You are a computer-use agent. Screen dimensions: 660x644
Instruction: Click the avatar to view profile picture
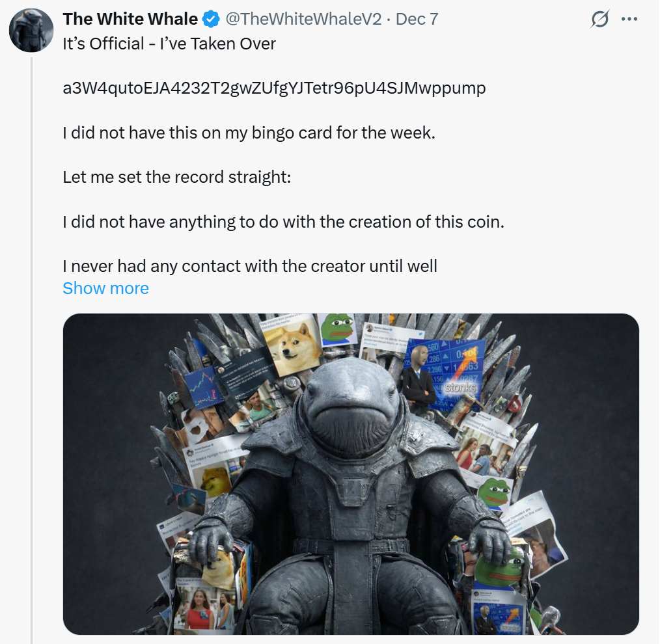pos(31,29)
